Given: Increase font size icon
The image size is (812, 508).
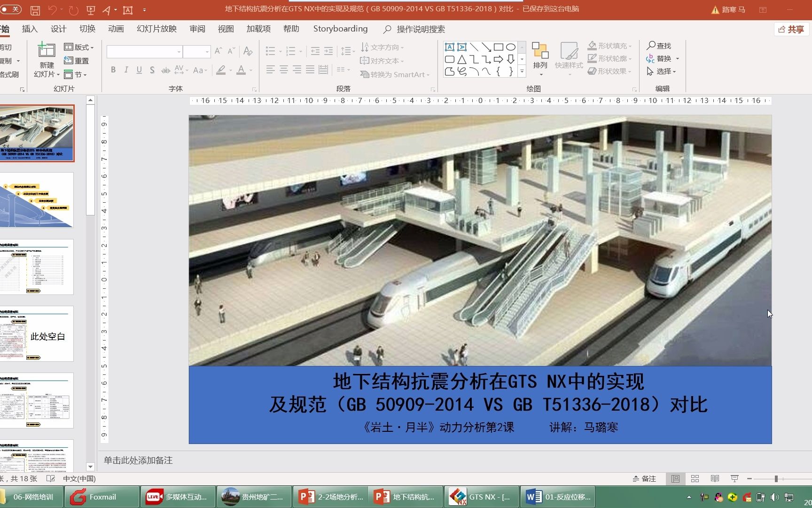Looking at the screenshot, I should [218, 51].
